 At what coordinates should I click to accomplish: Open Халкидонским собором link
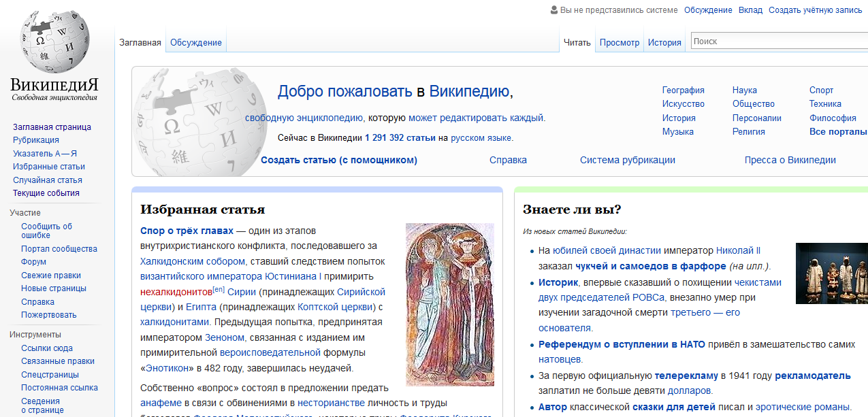[x=193, y=261]
